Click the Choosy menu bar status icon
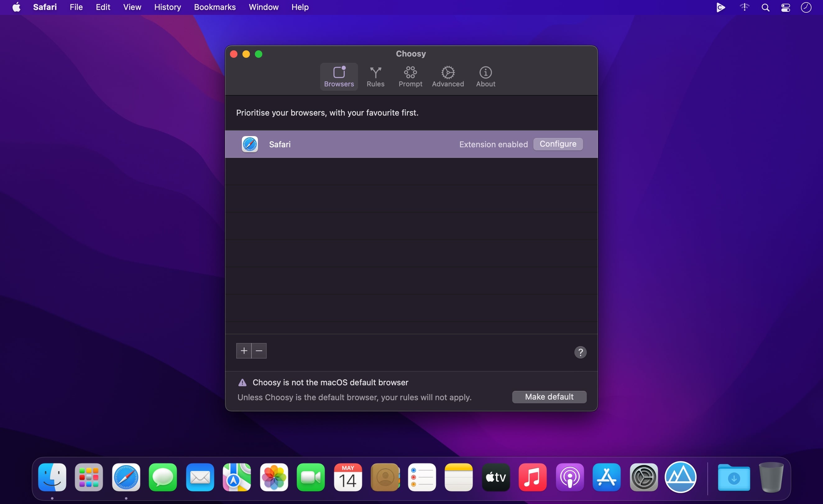 click(721, 7)
